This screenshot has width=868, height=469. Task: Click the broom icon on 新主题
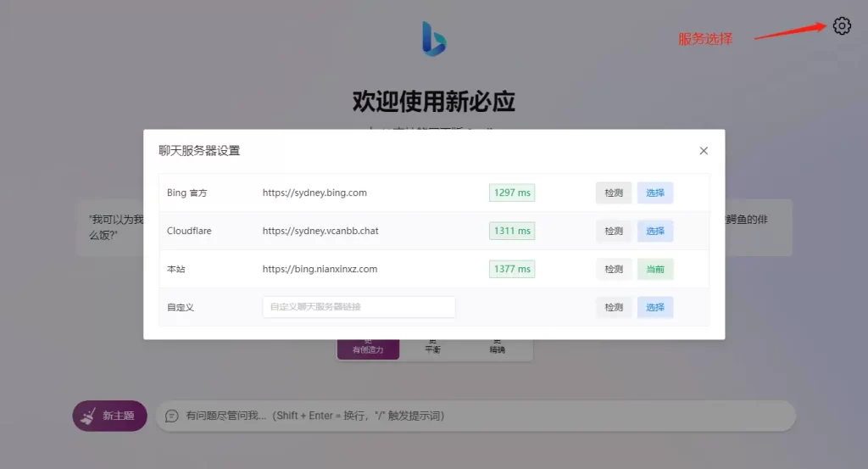(x=88, y=416)
